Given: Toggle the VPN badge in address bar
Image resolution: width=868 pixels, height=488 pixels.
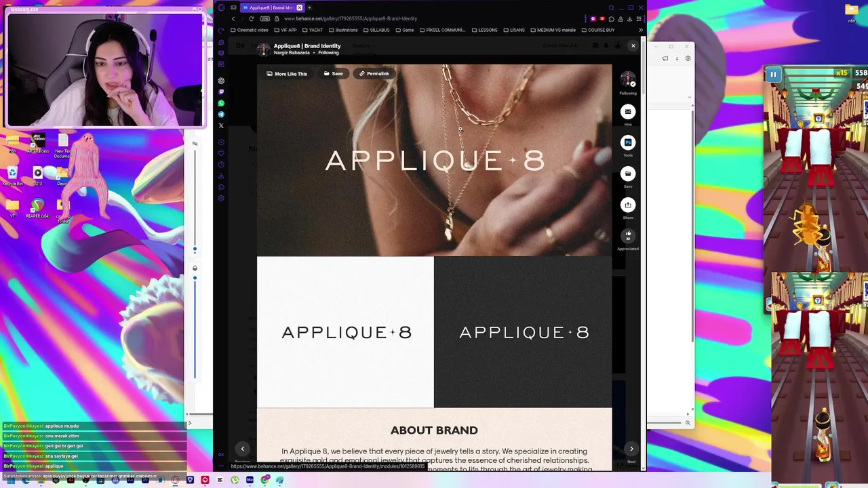Looking at the screenshot, I should coord(265,18).
